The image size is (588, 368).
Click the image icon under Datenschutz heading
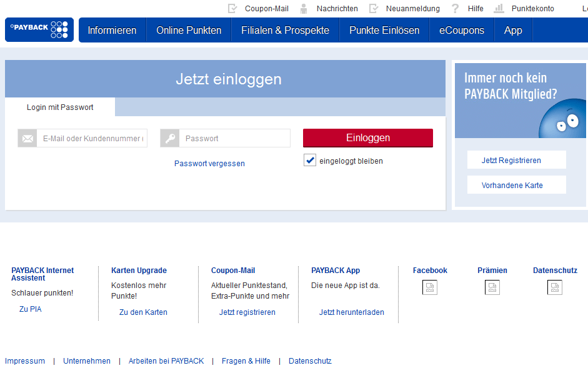555,287
